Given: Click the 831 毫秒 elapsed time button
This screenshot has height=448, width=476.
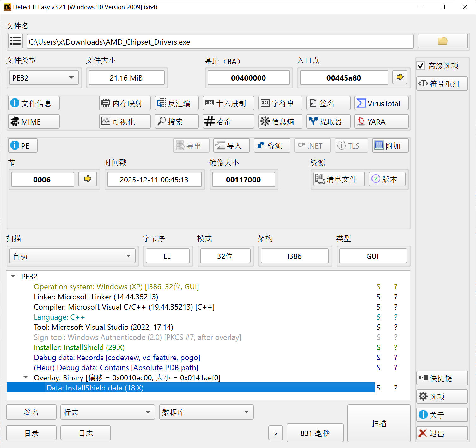Looking at the screenshot, I should (x=315, y=433).
